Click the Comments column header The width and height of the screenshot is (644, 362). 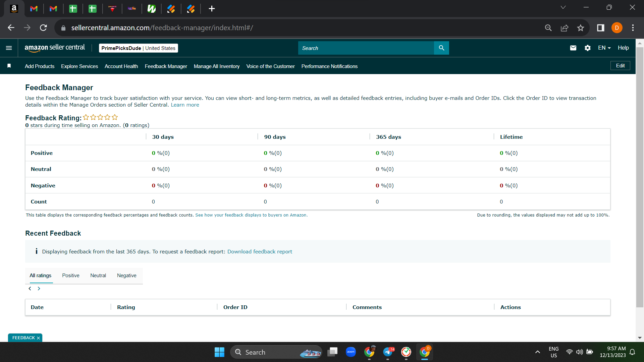(x=367, y=307)
